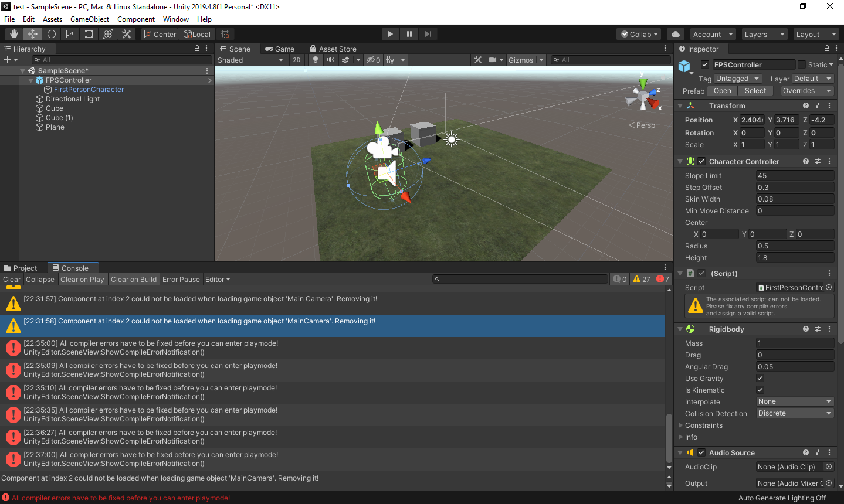
Task: Disable Character Controller component checkbox
Action: (701, 161)
